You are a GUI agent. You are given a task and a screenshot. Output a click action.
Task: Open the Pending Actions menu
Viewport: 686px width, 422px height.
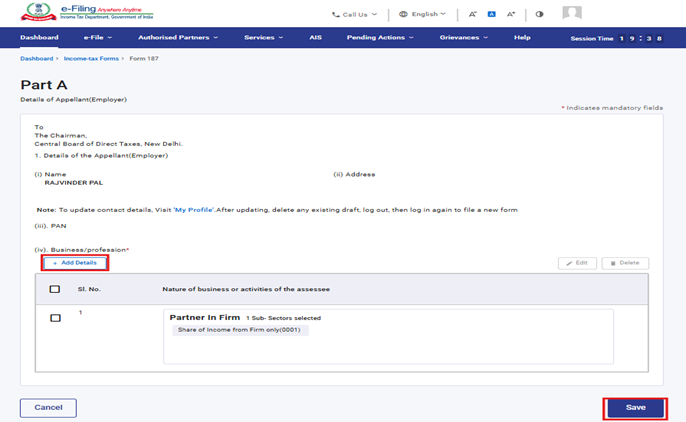point(379,38)
